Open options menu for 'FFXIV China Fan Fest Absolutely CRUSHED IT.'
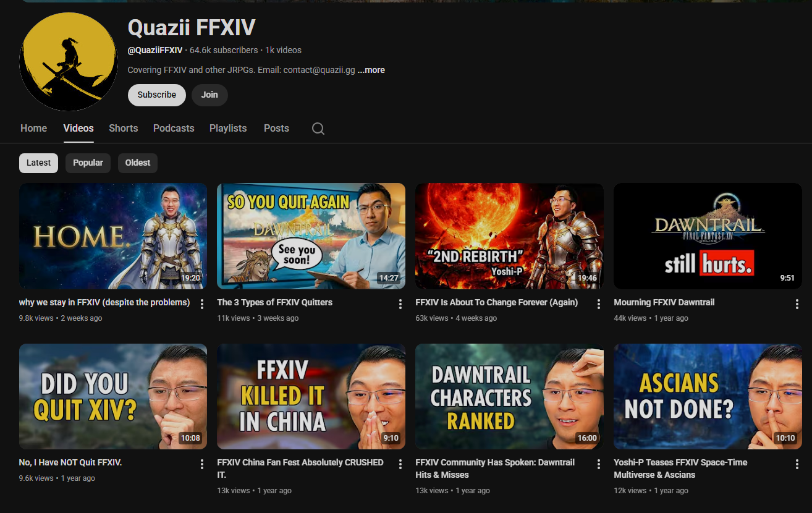 (400, 464)
